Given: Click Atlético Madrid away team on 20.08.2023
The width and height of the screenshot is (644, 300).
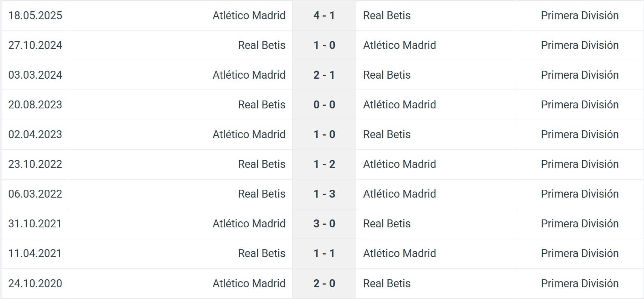Looking at the screenshot, I should 399,105.
